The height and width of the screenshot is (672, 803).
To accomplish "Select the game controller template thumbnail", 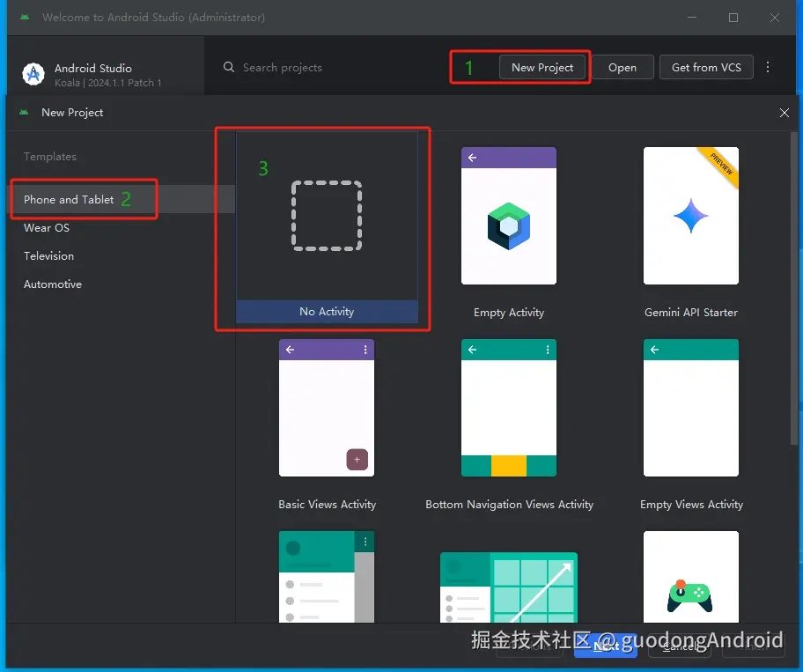I will click(x=691, y=577).
